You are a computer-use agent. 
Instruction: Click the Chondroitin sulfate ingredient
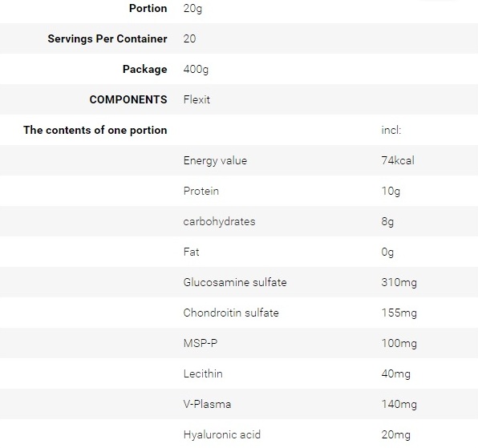coord(231,313)
